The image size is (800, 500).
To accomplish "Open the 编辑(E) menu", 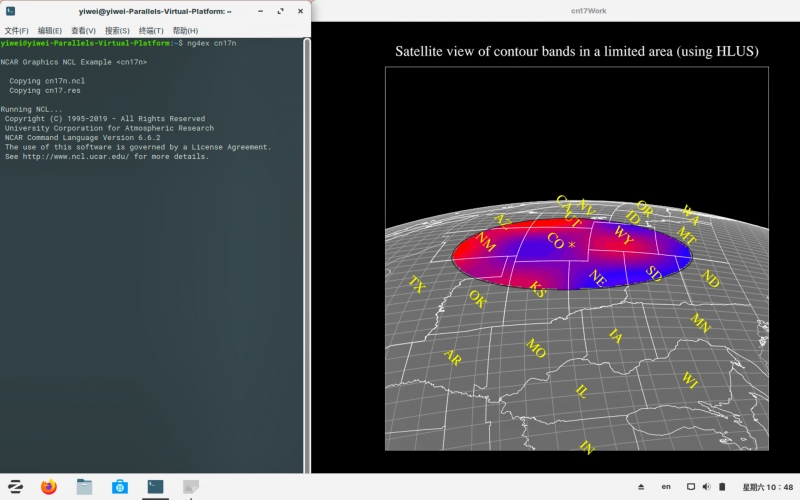I will [50, 30].
